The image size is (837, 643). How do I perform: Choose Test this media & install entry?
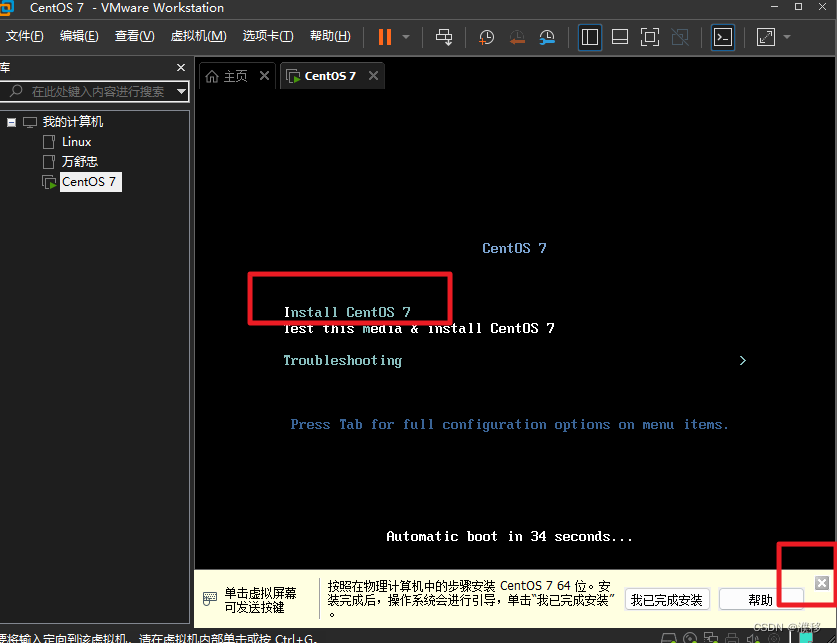pos(419,328)
